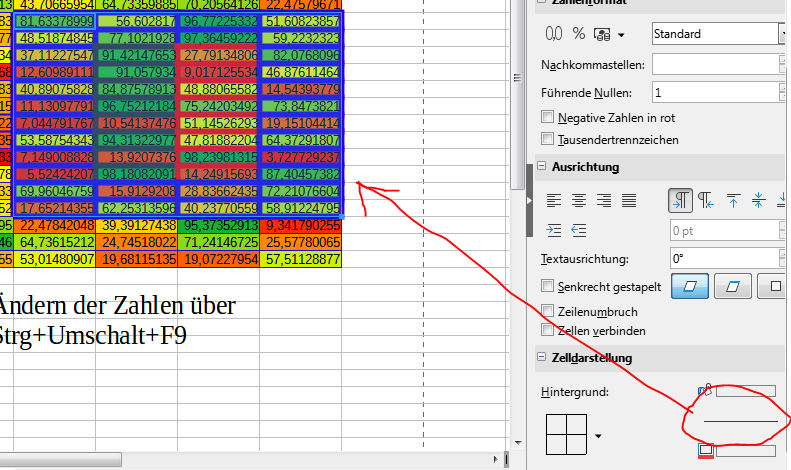791x470 pixels.
Task: Click cell with value 9,017125534
Action: pyautogui.click(x=218, y=72)
